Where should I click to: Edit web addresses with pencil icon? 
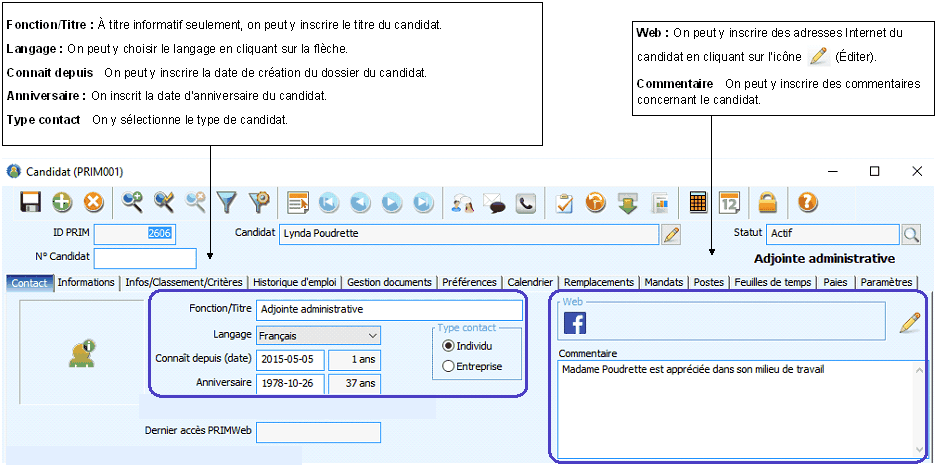(909, 322)
